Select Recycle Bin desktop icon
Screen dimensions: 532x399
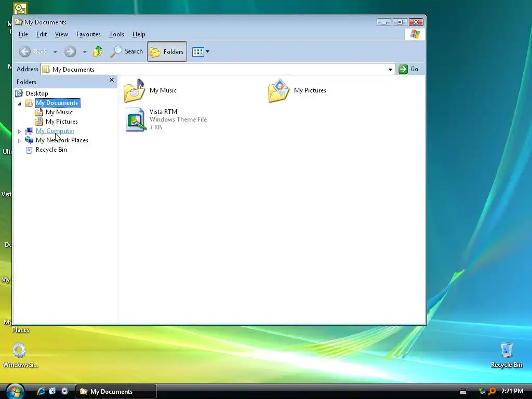coord(507,355)
